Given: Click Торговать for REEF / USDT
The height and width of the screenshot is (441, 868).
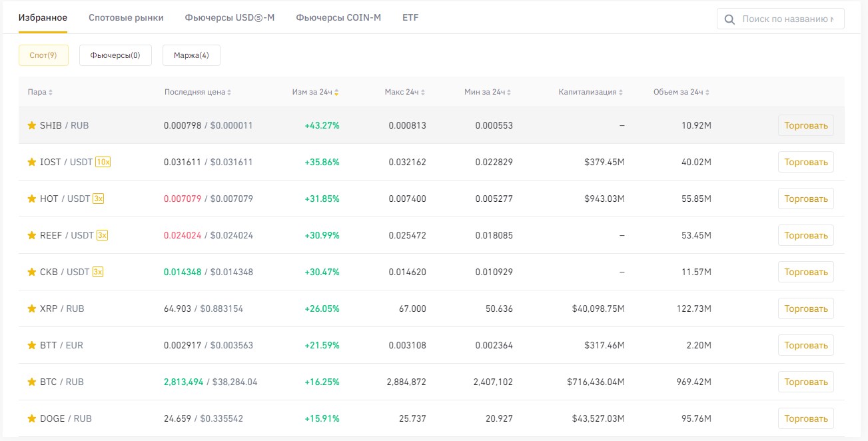Looking at the screenshot, I should (806, 235).
